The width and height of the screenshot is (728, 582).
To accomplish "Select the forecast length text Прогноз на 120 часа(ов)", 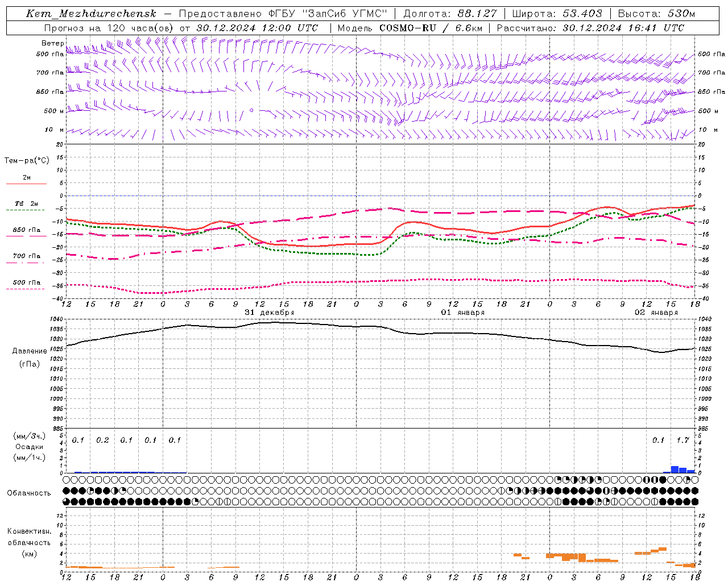I will tap(109, 28).
